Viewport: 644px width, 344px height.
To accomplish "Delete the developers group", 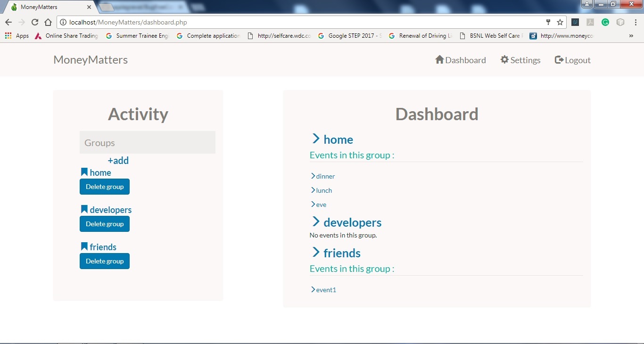I will (x=105, y=224).
